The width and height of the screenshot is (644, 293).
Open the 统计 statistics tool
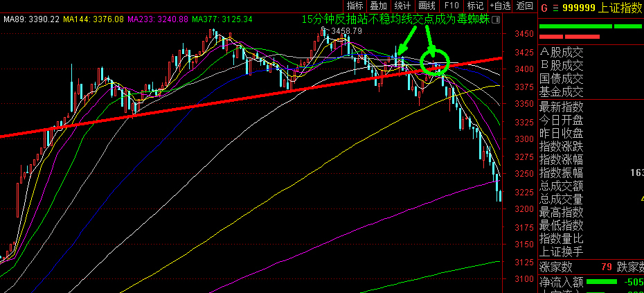pyautogui.click(x=402, y=6)
